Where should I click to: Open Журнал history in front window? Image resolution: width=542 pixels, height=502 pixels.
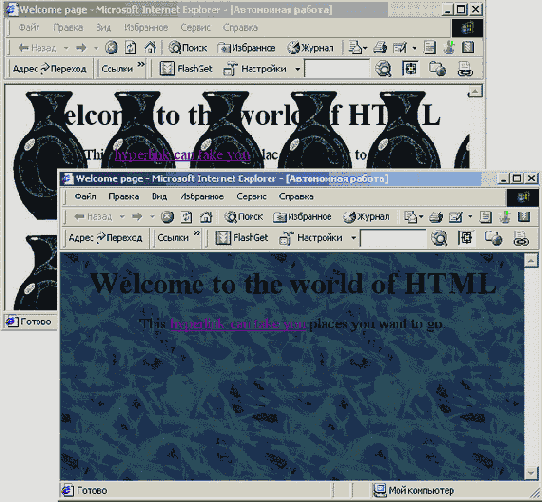tap(366, 217)
